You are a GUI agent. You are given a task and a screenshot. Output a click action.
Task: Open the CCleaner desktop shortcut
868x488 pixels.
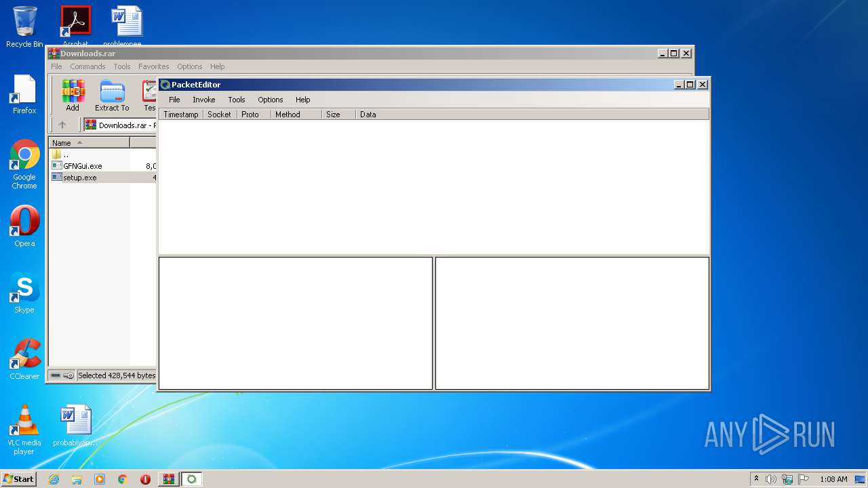(x=24, y=359)
